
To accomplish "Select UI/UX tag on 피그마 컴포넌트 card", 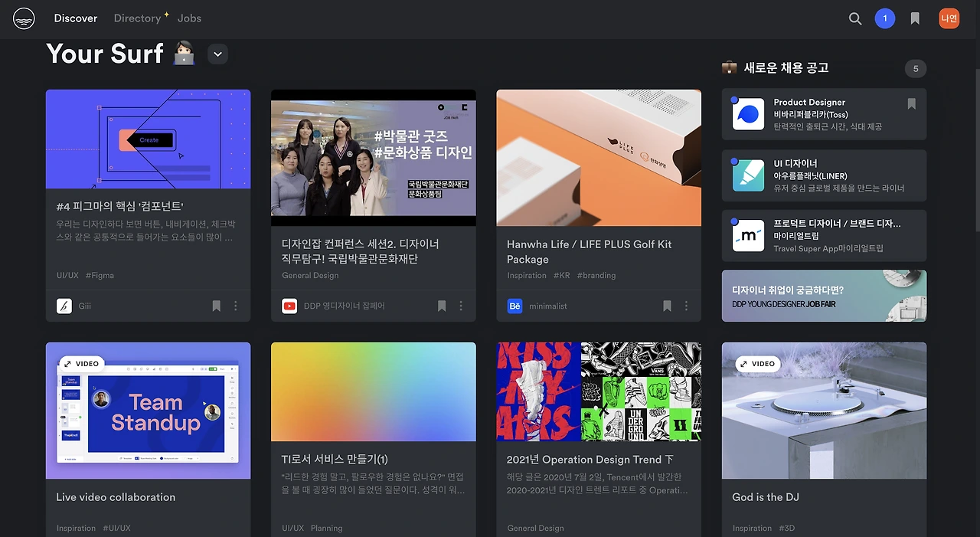I will [x=67, y=276].
